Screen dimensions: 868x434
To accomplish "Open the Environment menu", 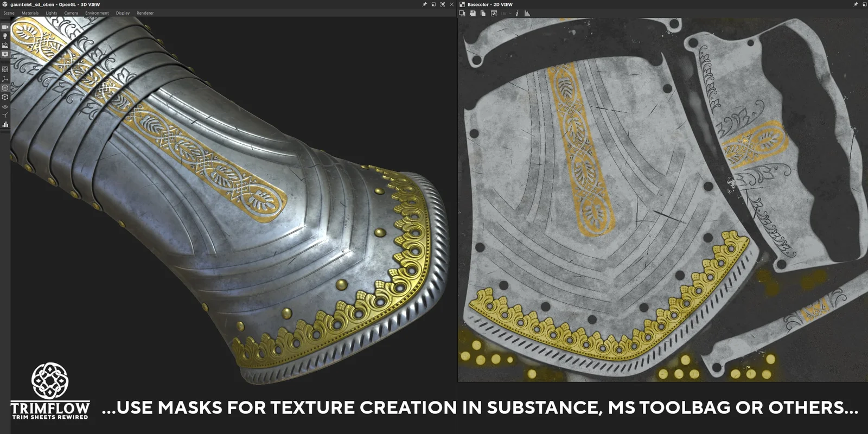I will pyautogui.click(x=97, y=13).
